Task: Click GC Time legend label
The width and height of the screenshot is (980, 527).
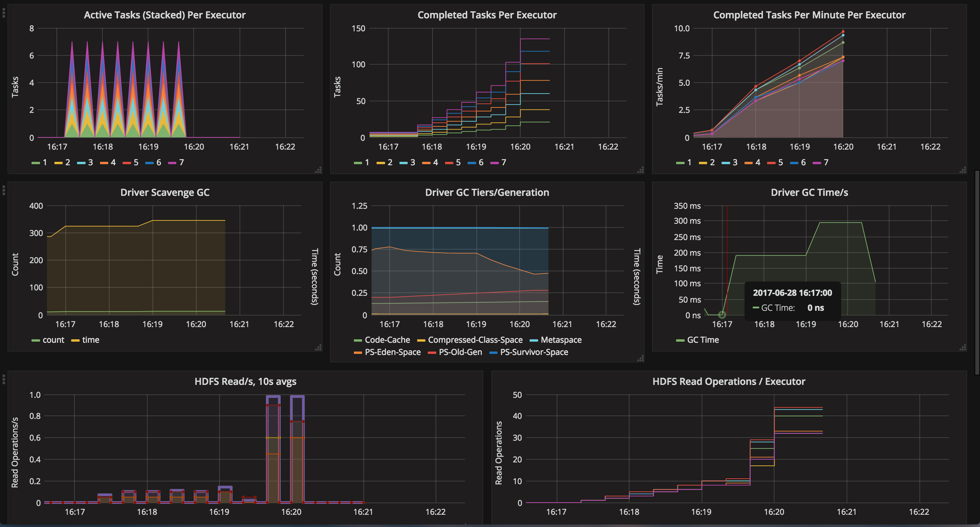Action: coord(703,340)
